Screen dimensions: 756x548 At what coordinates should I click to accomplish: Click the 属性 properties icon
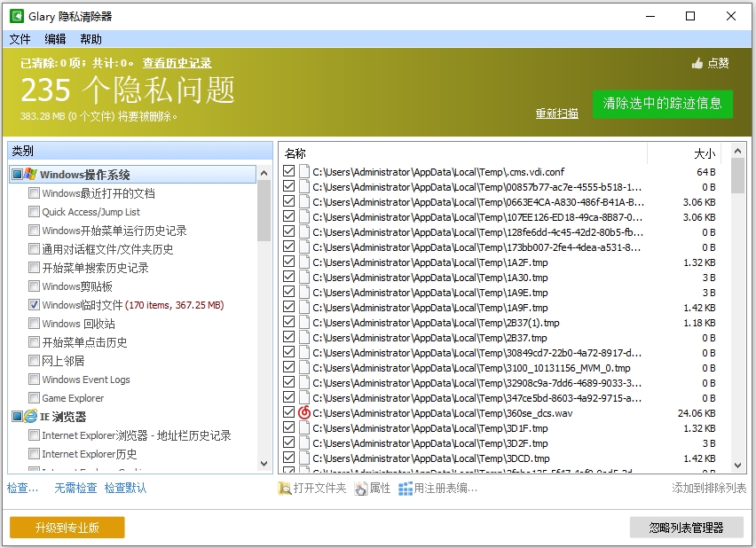coord(360,489)
